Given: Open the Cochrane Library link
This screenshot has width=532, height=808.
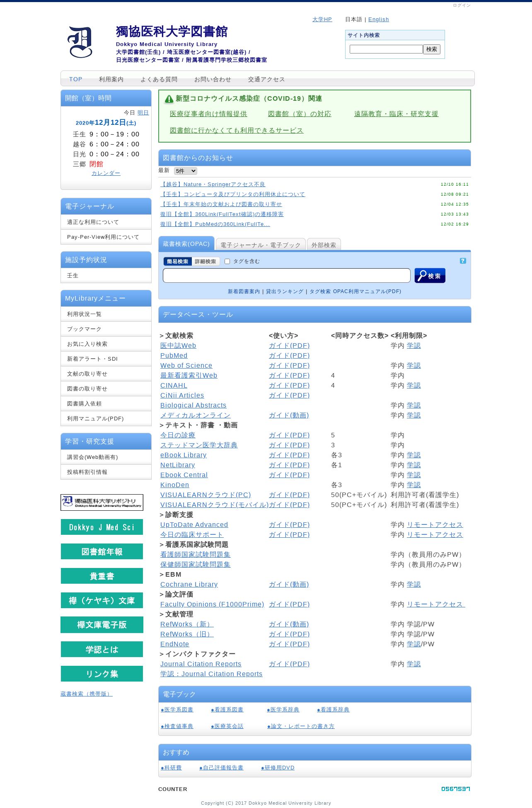Looking at the screenshot, I should coord(189,585).
